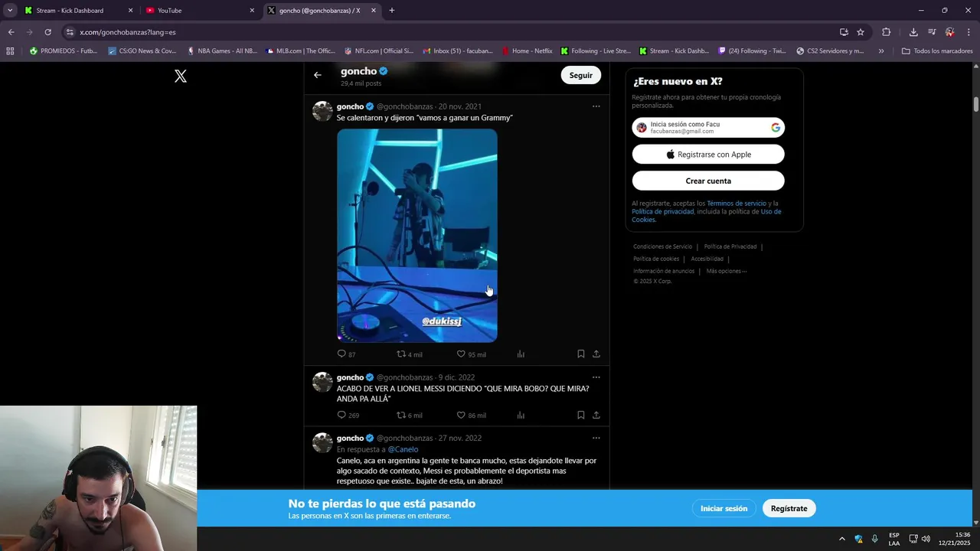Screen dimensions: 980x551
Task: Open the @dukissj video thumbnail
Action: click(417, 235)
